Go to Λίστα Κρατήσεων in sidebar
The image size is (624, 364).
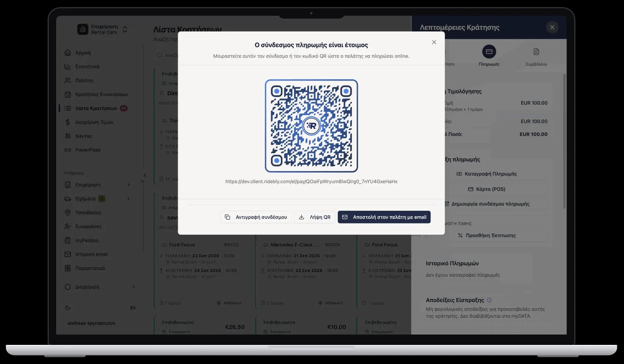(96, 108)
